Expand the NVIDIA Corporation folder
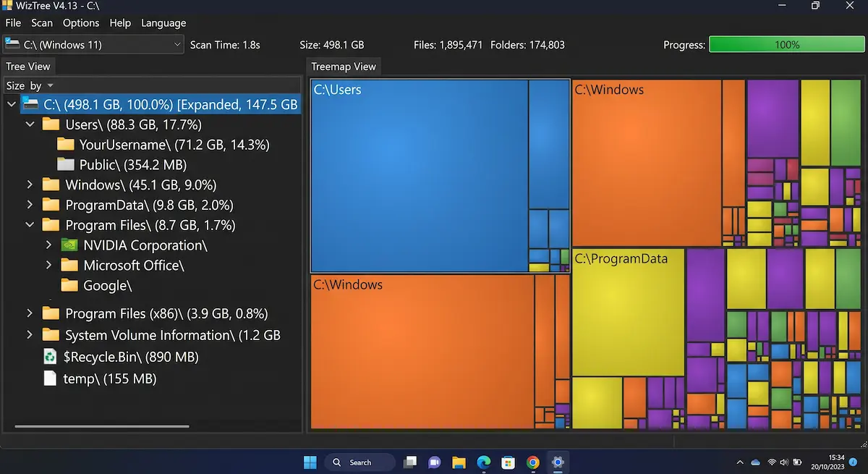This screenshot has height=474, width=868. 49,245
